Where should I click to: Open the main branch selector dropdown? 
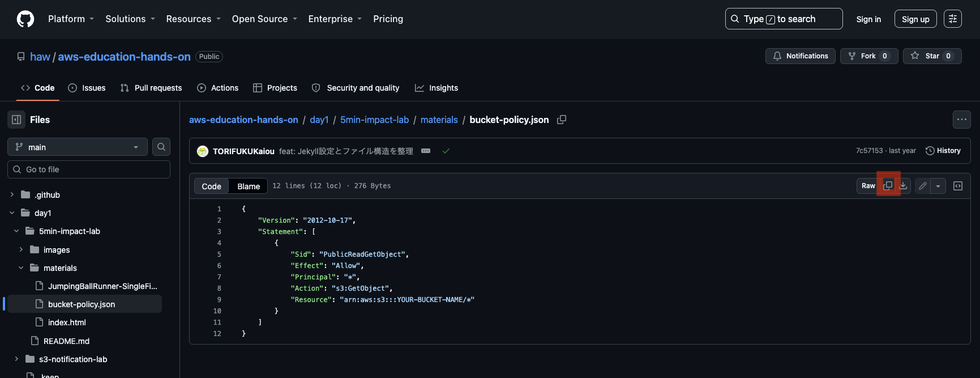[x=78, y=147]
